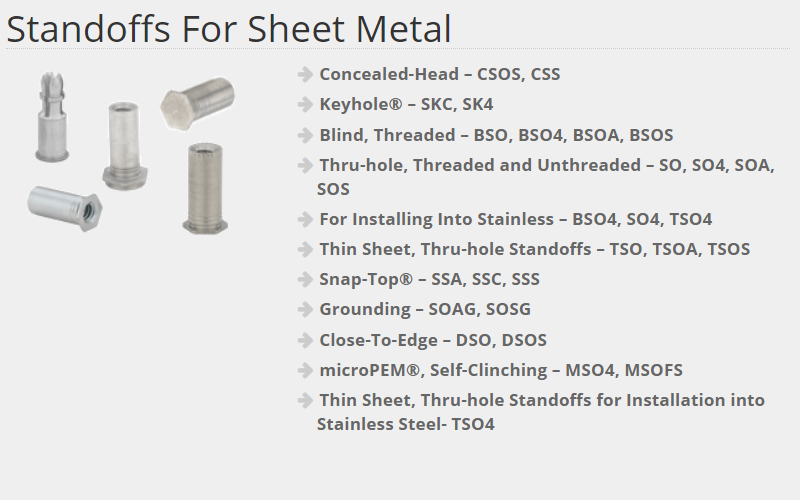Viewport: 800px width, 500px height.
Task: Click the arrow bullet next to Blind, Threaded
Action: 305,135
